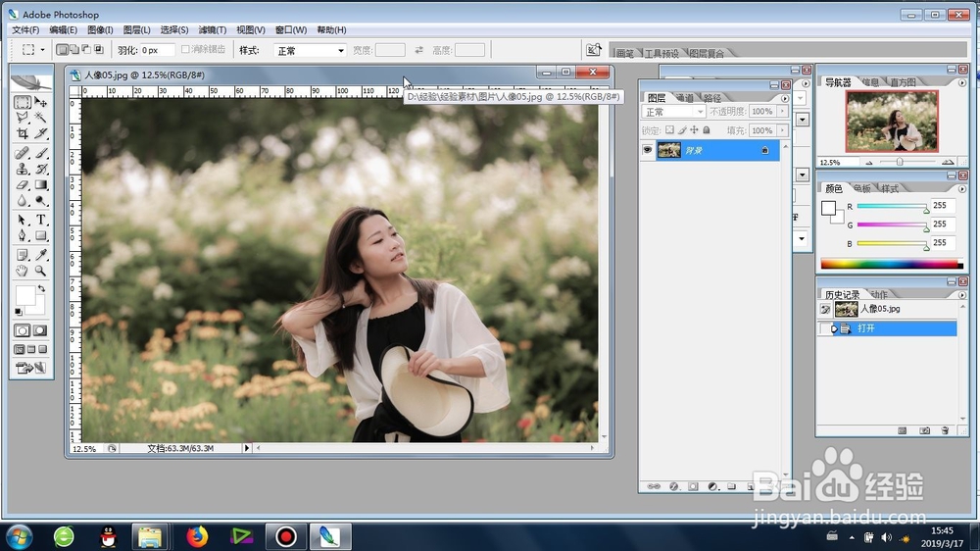Image resolution: width=980 pixels, height=551 pixels.
Task: Toggle lock image pixels brush icon
Action: pos(682,130)
